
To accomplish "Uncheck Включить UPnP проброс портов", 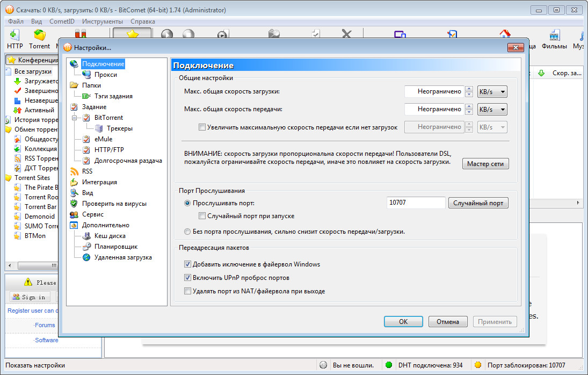I will point(187,278).
